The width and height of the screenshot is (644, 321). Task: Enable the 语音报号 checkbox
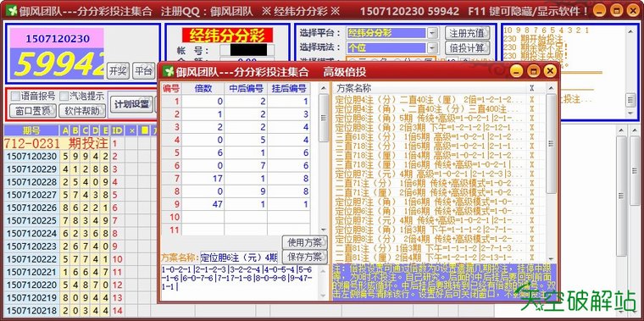coord(15,96)
